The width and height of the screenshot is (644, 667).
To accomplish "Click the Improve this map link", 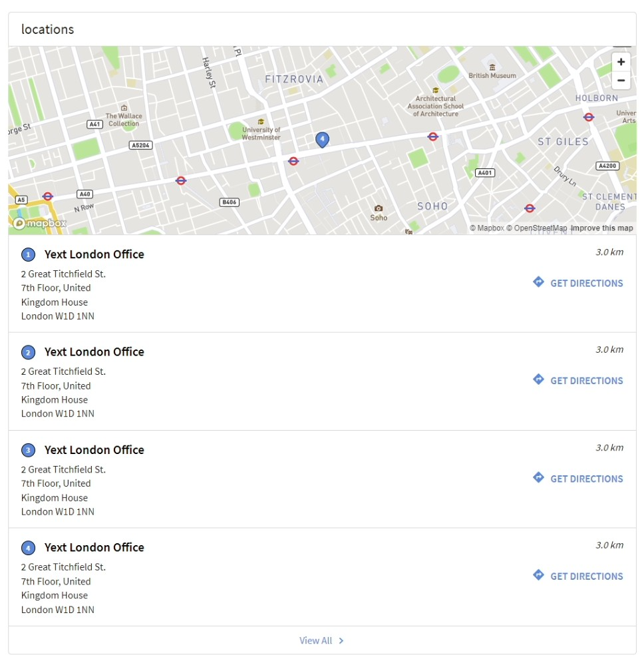I will [601, 228].
